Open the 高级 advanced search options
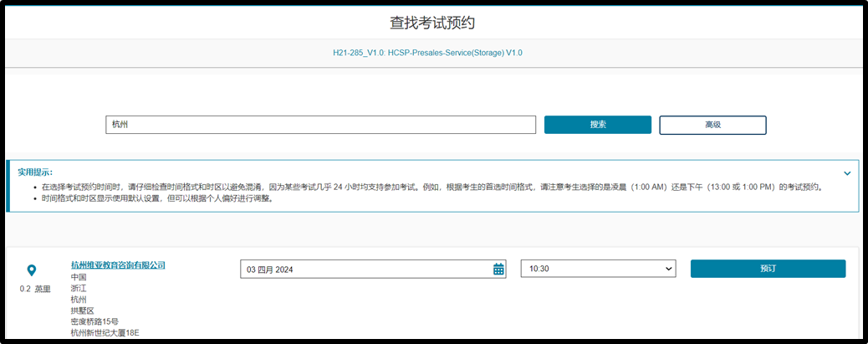This screenshot has height=344, width=868. point(712,125)
